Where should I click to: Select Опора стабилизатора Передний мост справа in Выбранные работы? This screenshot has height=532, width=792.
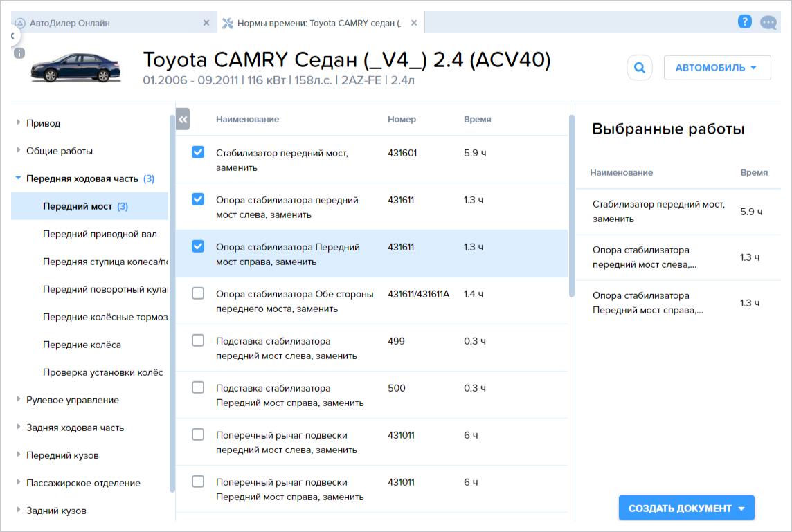678,303
